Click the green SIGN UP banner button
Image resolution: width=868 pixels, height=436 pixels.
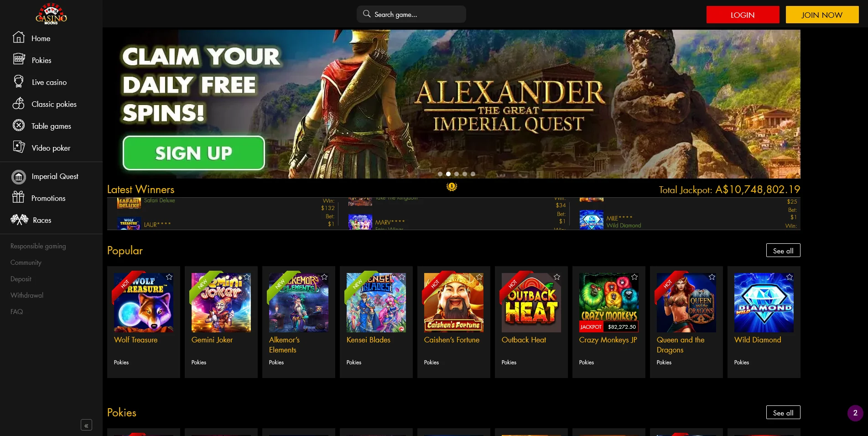[194, 153]
